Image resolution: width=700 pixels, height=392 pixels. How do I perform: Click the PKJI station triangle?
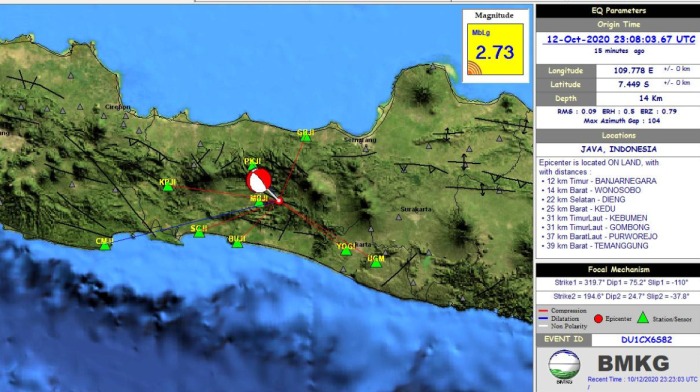click(252, 167)
